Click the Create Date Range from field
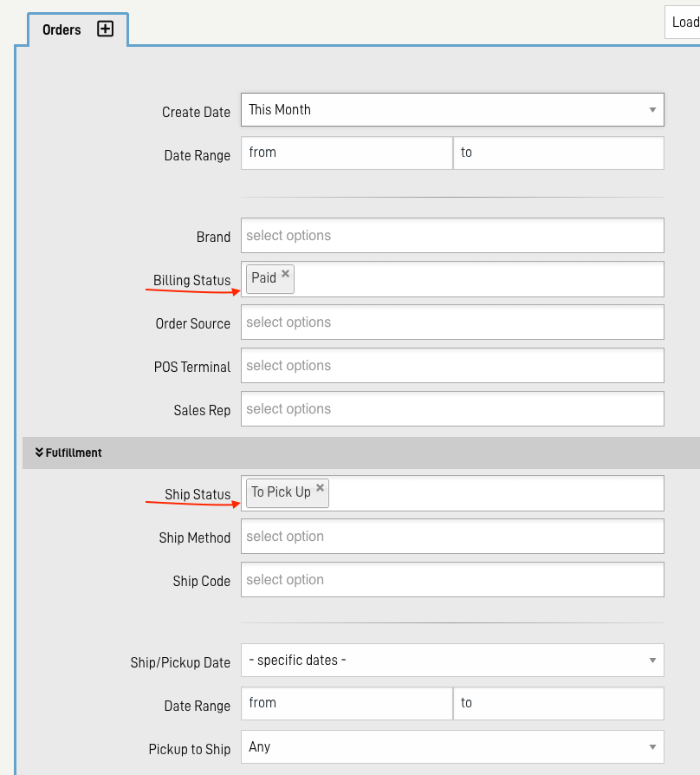Image resolution: width=700 pixels, height=775 pixels. (x=347, y=153)
